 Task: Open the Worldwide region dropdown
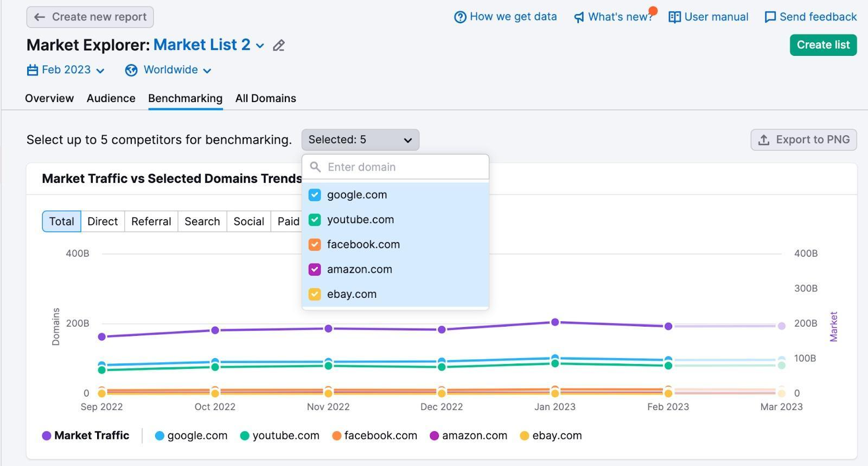coord(168,70)
